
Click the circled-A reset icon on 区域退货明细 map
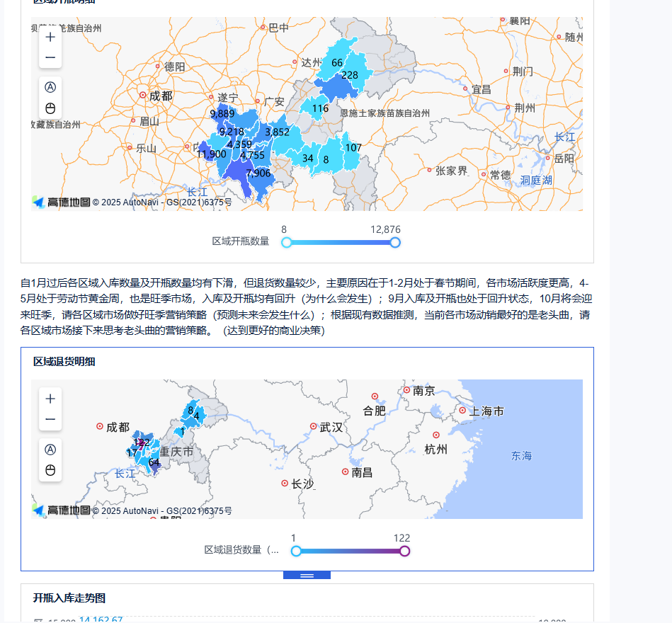[50, 449]
